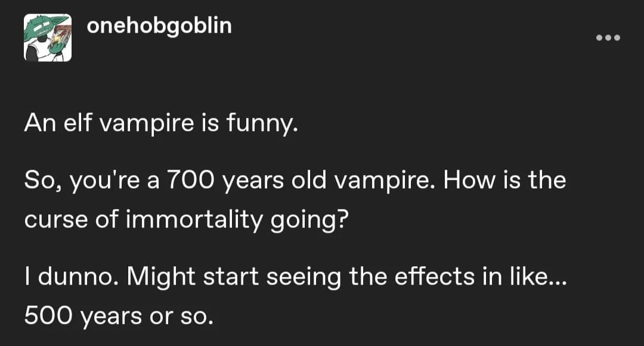Open onehobgoblin's goblin avatar picture
Image resolution: width=644 pixels, height=346 pixels.
[48, 38]
